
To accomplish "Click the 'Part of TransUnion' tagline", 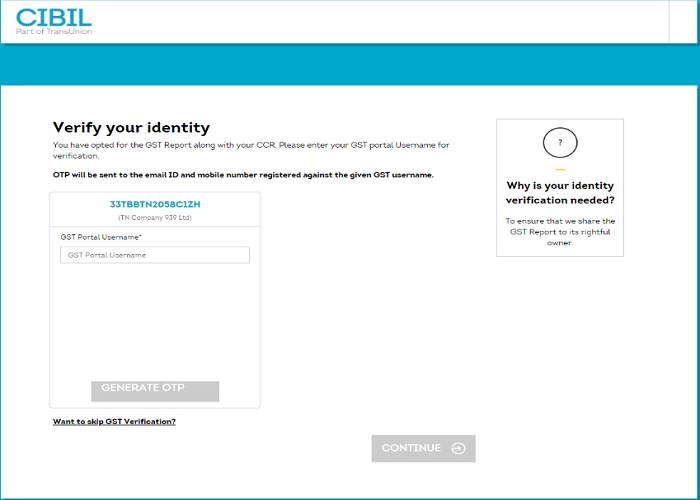I will [x=54, y=32].
